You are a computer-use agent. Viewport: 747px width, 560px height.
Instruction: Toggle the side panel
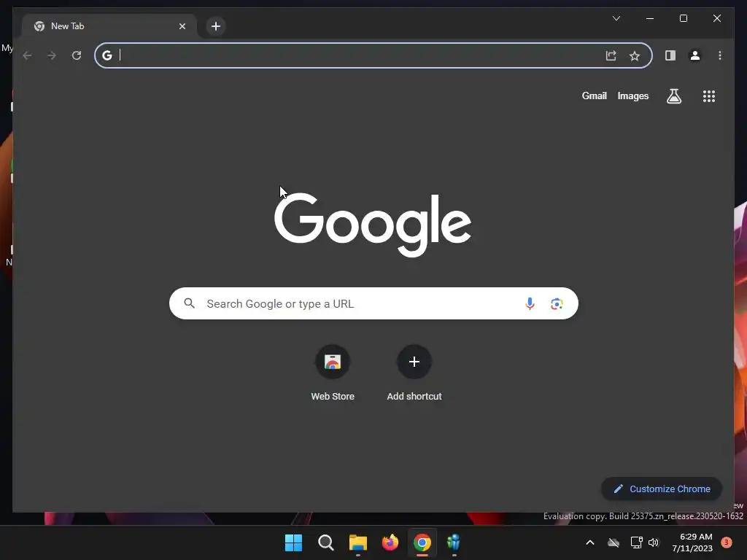[x=670, y=55]
